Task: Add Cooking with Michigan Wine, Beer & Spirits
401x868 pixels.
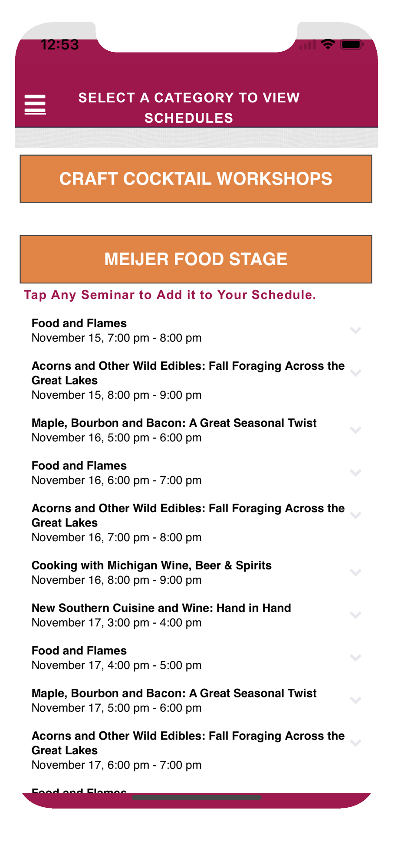Action: [x=152, y=572]
